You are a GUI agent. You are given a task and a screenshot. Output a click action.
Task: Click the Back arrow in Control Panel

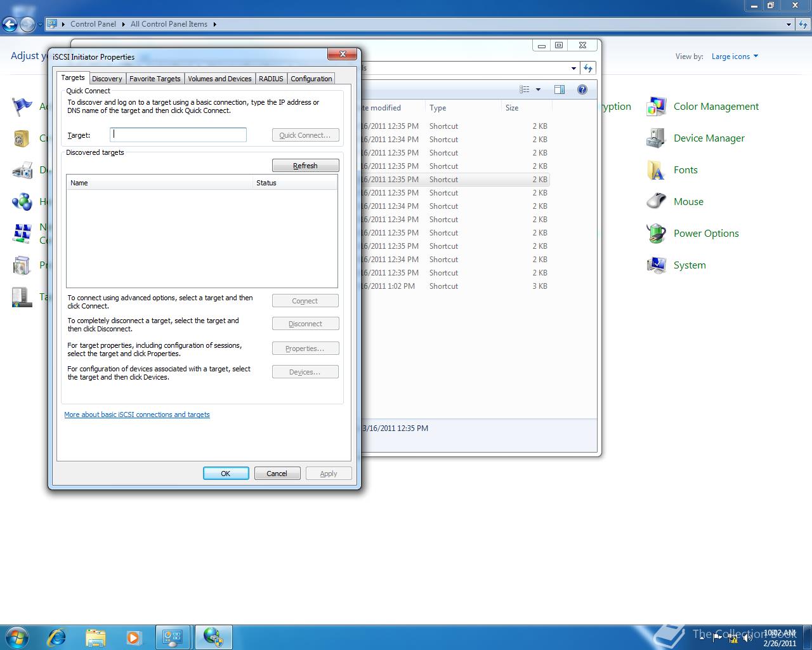point(10,24)
